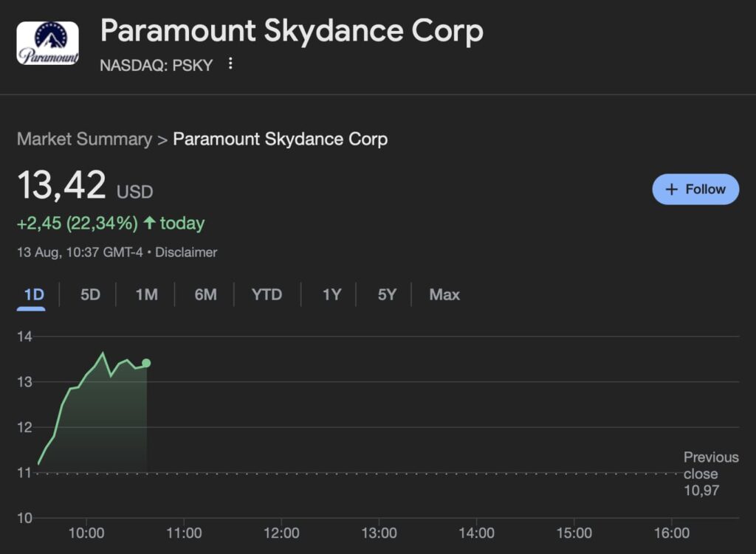This screenshot has height=554, width=756.
Task: Open the Market Summary link
Action: [x=84, y=139]
